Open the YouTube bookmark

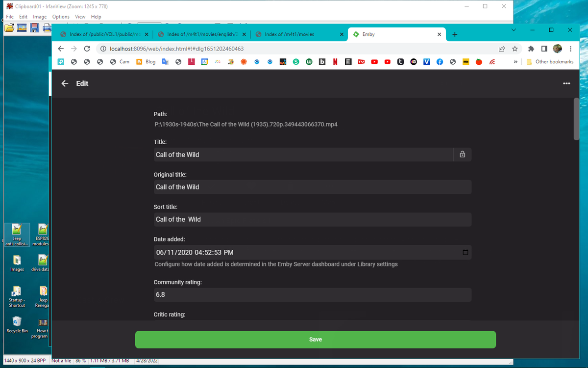pyautogui.click(x=374, y=62)
